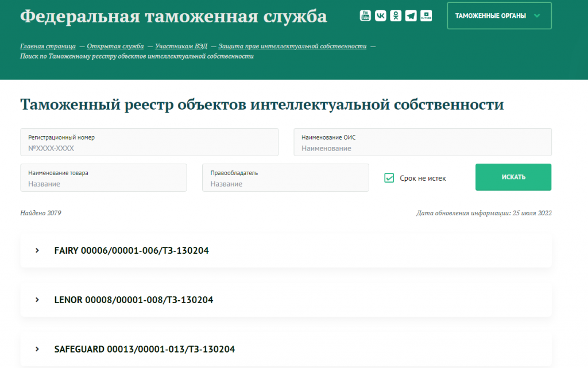Screen dimensions: 588x368
Task: Click the 'Федеральная таможенная служба' site title
Action: (173, 16)
